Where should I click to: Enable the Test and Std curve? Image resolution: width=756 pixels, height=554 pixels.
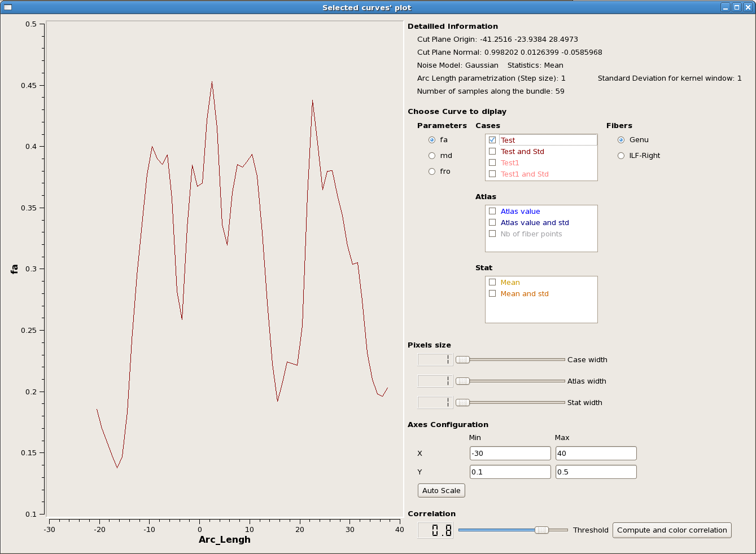coord(492,151)
